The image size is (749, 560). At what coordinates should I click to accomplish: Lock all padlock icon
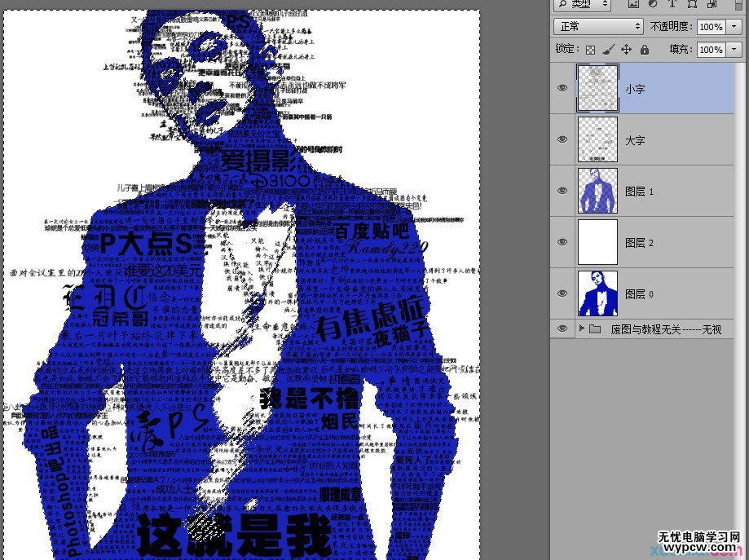click(x=645, y=49)
